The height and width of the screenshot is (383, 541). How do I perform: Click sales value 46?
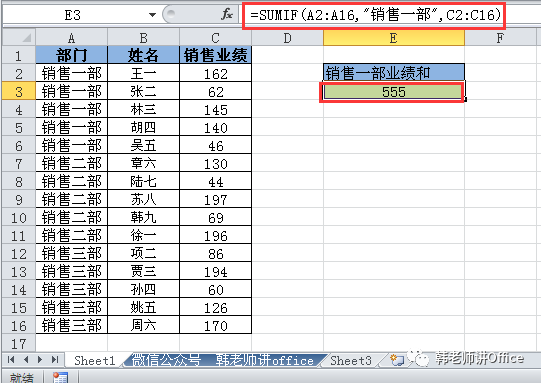pos(216,145)
